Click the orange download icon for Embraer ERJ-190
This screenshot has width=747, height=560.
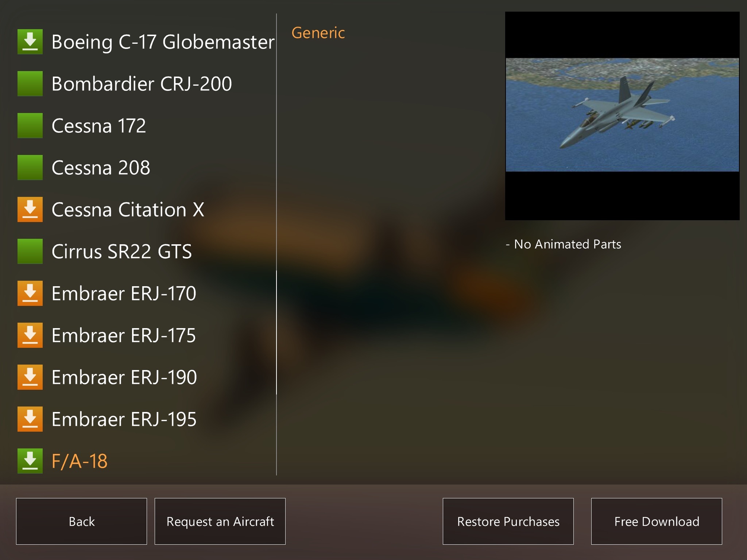tap(30, 377)
